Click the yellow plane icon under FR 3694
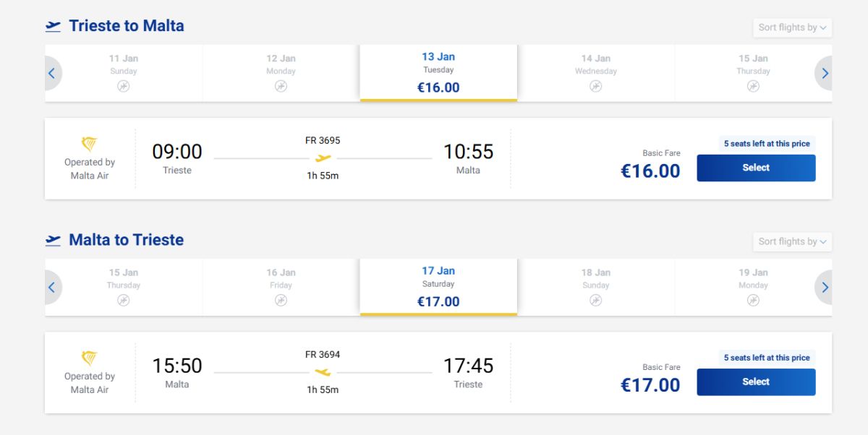 coord(323,372)
